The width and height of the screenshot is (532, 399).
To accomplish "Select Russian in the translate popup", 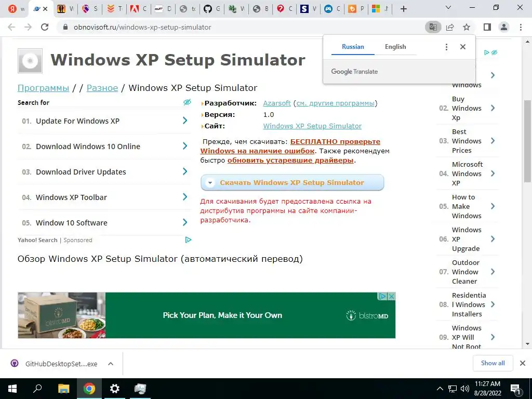I will coord(353,47).
